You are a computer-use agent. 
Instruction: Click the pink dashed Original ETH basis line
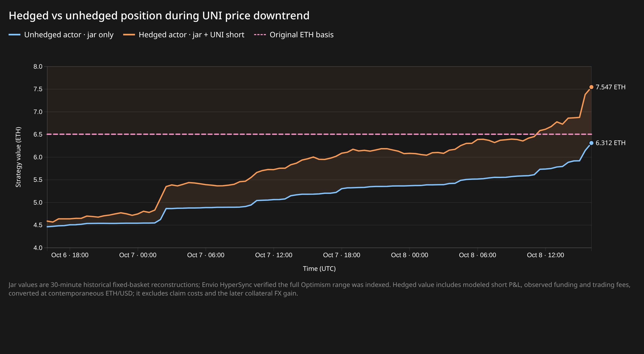pos(319,134)
